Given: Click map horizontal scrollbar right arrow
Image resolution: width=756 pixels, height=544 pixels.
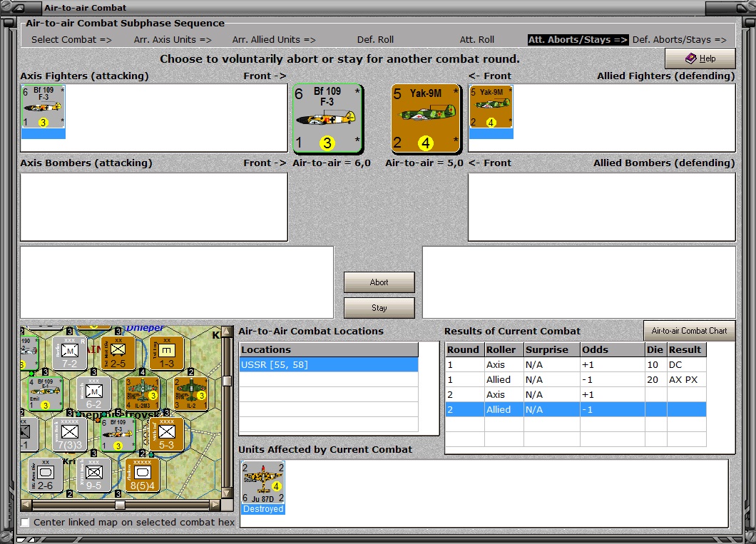Looking at the screenshot, I should 215,505.
